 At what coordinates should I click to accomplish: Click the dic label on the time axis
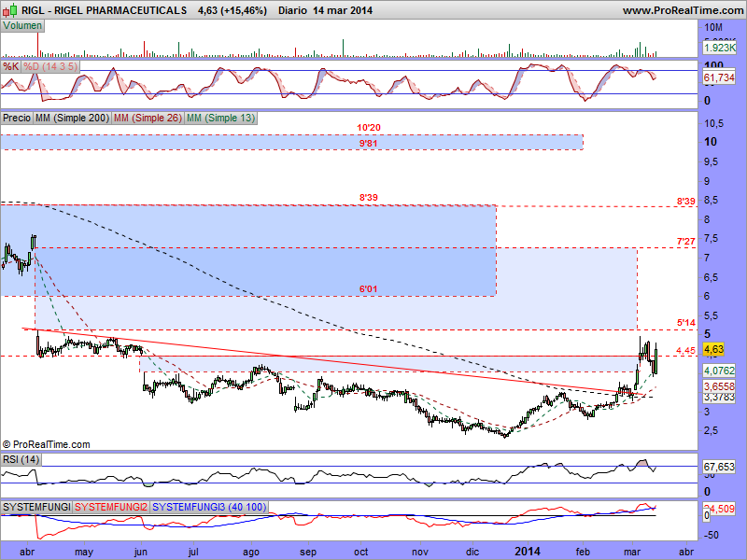click(x=472, y=552)
